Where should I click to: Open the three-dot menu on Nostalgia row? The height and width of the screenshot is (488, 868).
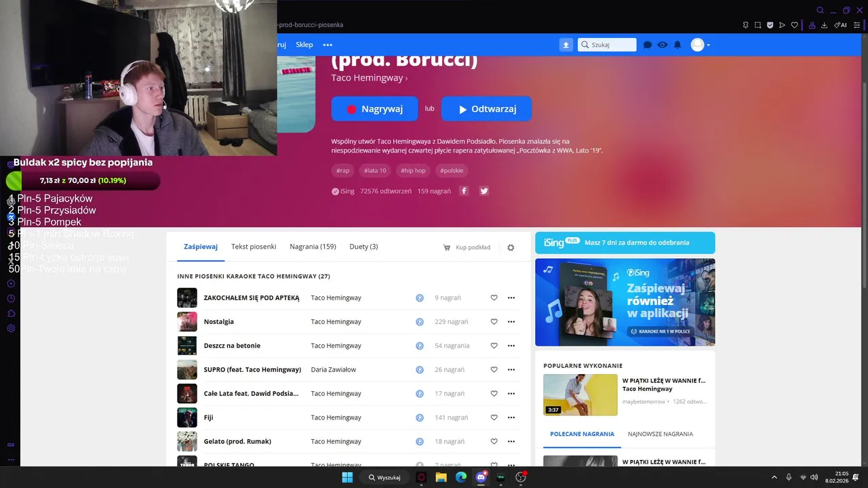(511, 322)
